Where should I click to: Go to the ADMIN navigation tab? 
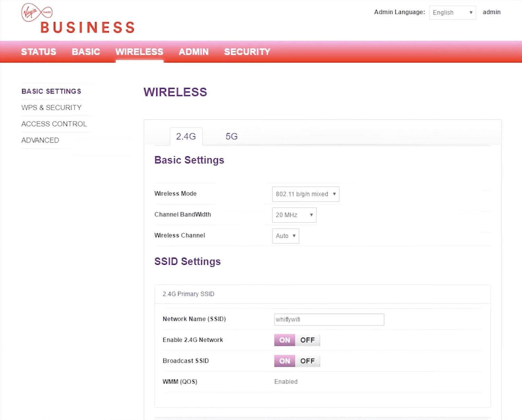coord(193,52)
